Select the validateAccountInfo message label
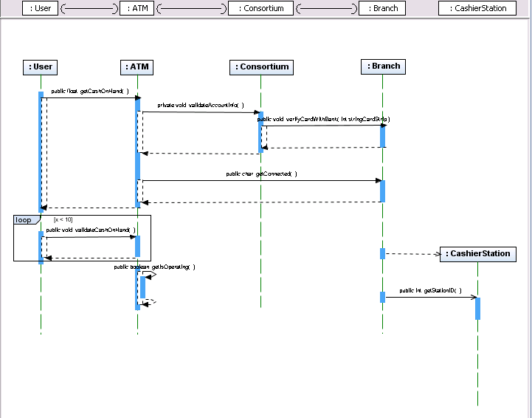The height and width of the screenshot is (418, 532). coord(201,106)
